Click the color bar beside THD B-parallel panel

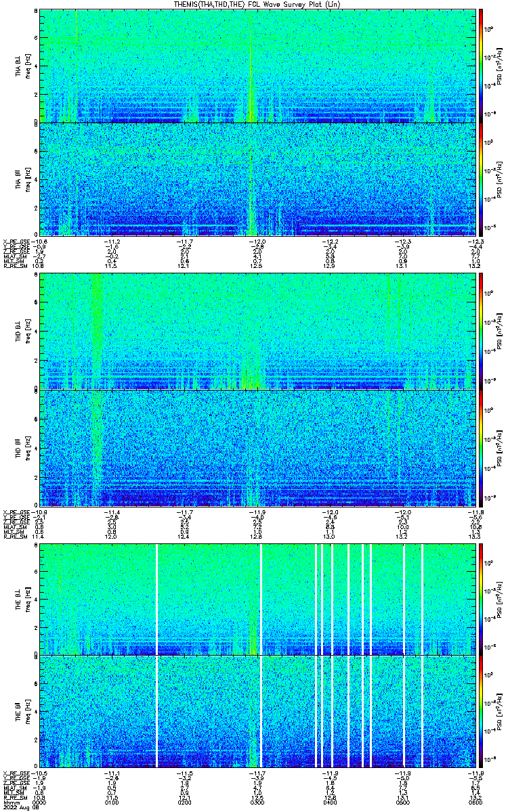[481, 447]
